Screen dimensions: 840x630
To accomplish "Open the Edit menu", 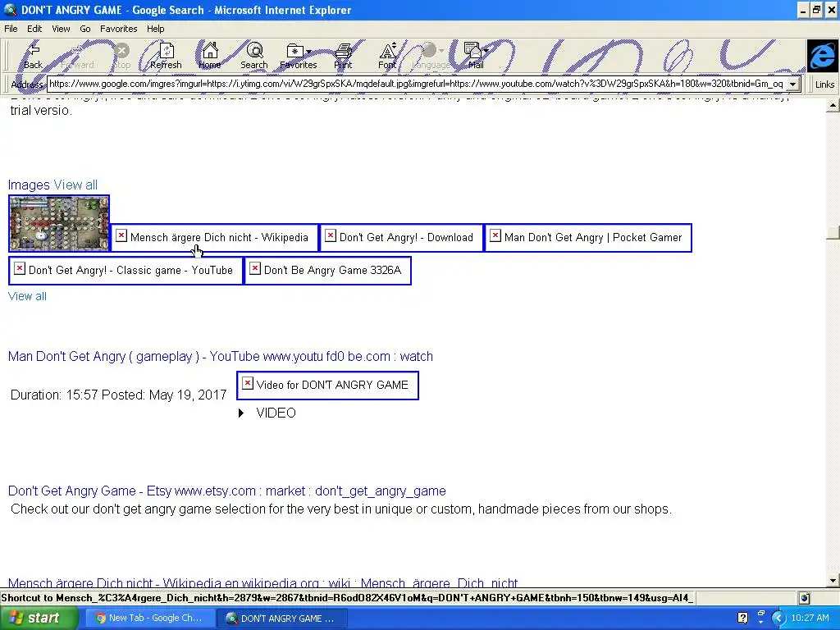I will pyautogui.click(x=34, y=29).
